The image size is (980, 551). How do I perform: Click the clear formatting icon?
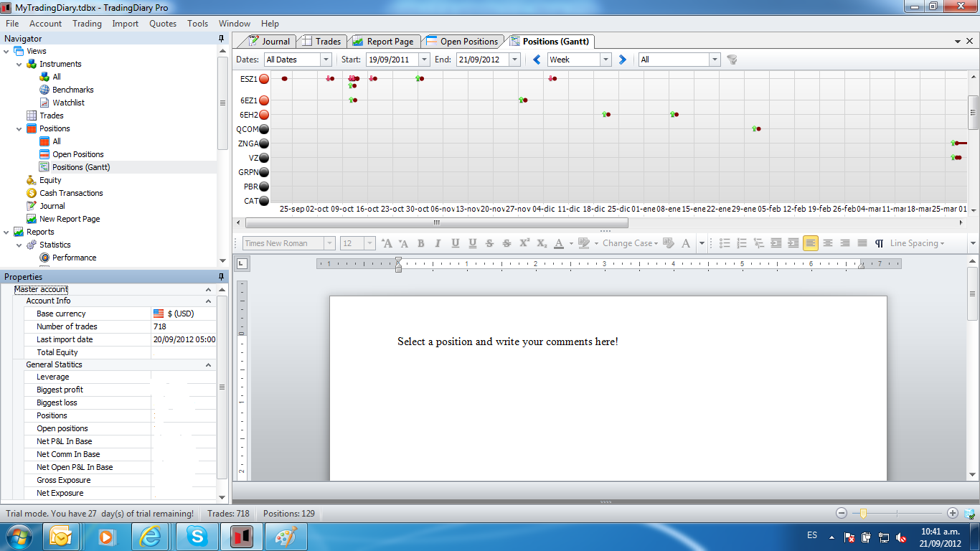pyautogui.click(x=669, y=243)
